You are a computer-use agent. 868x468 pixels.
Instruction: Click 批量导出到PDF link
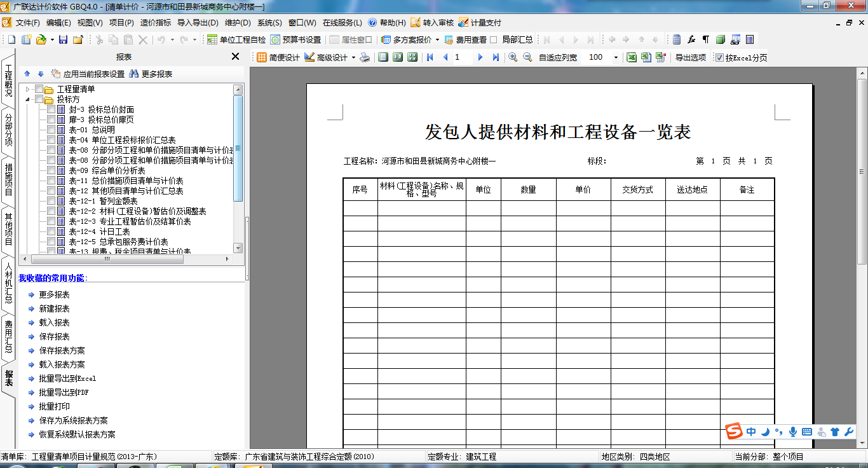coord(64,392)
